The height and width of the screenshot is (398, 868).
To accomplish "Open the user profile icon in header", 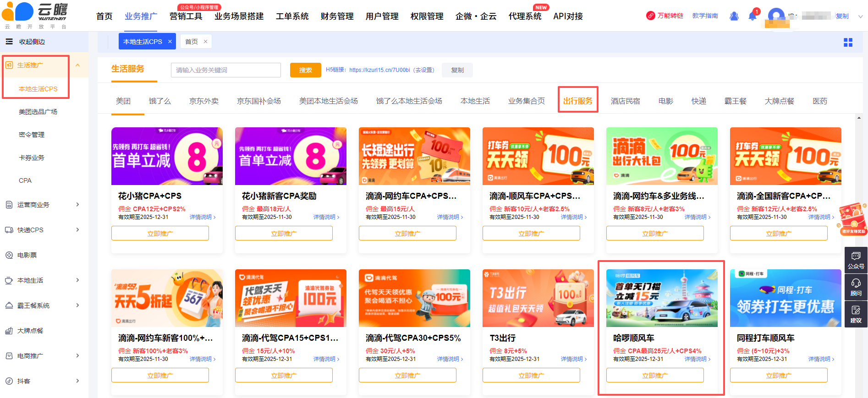I will coord(734,16).
